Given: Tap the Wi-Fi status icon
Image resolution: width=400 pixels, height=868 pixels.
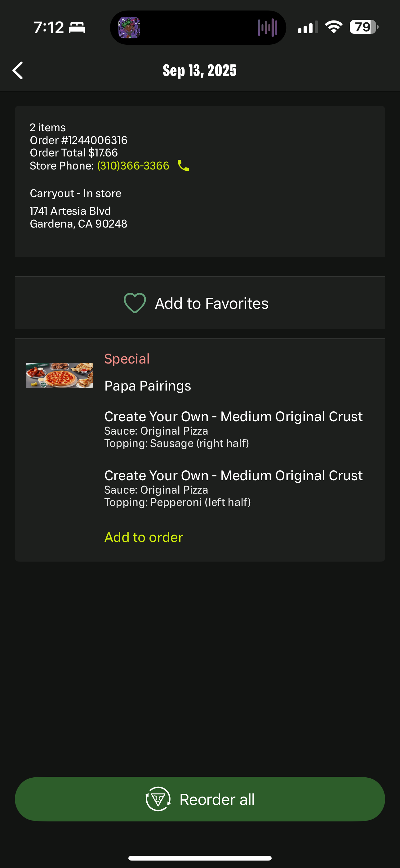Looking at the screenshot, I should point(333,27).
